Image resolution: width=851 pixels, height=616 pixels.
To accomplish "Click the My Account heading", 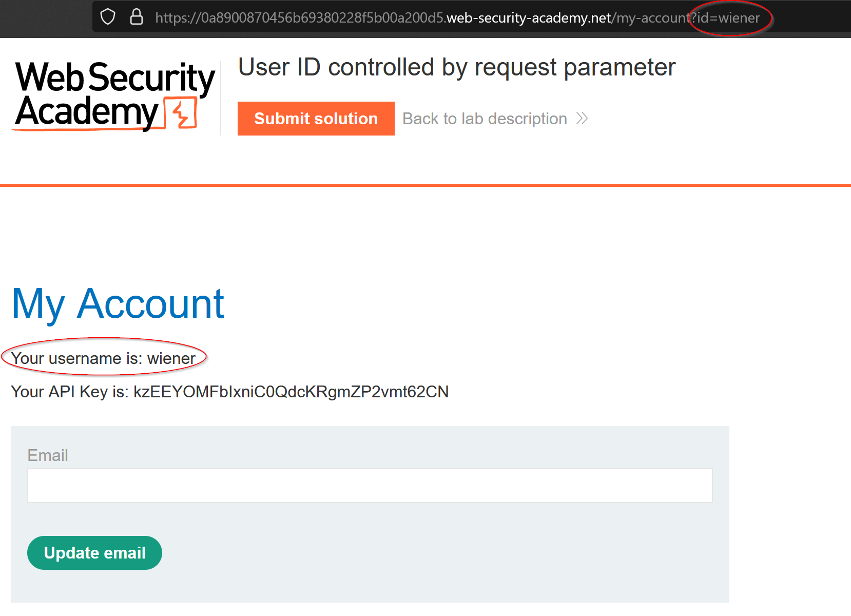I will click(118, 304).
